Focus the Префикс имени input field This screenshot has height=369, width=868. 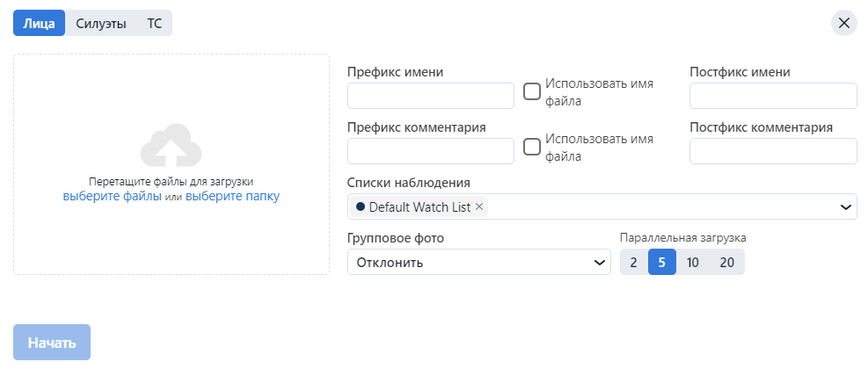[x=431, y=96]
